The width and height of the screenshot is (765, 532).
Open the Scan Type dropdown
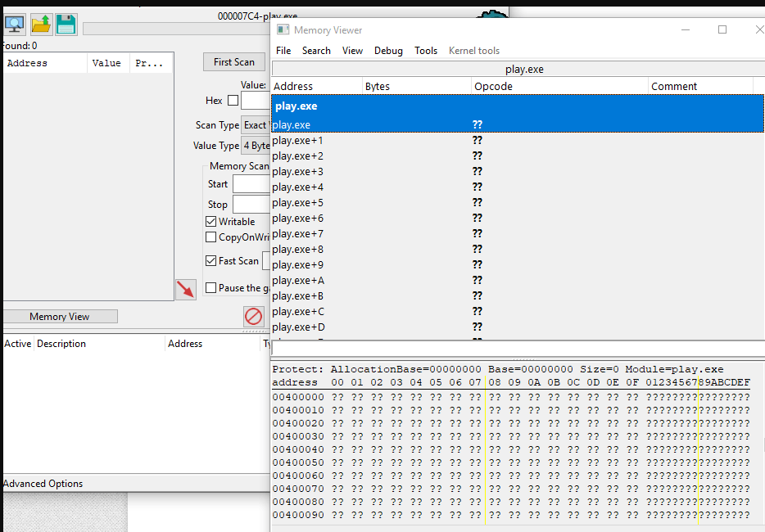[x=256, y=125]
